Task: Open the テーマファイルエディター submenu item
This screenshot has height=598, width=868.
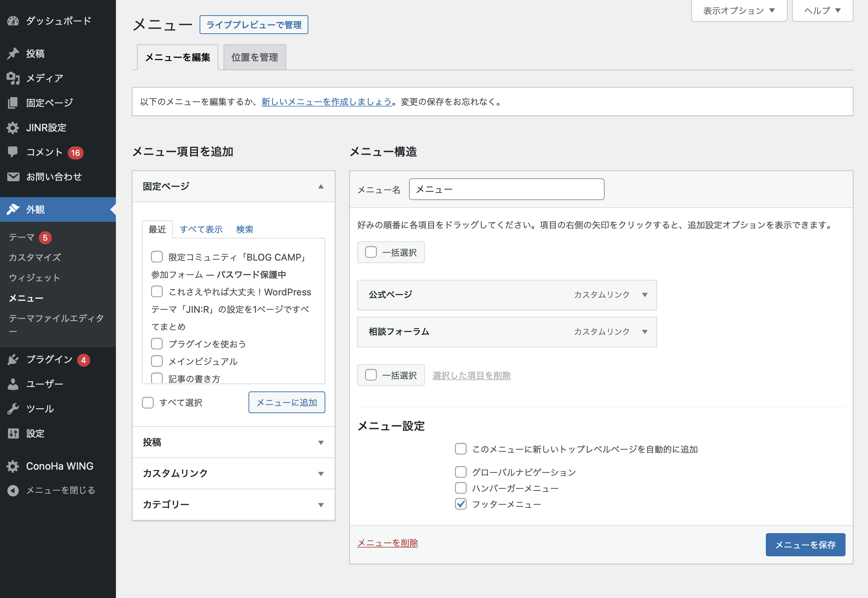Action: coord(56,324)
